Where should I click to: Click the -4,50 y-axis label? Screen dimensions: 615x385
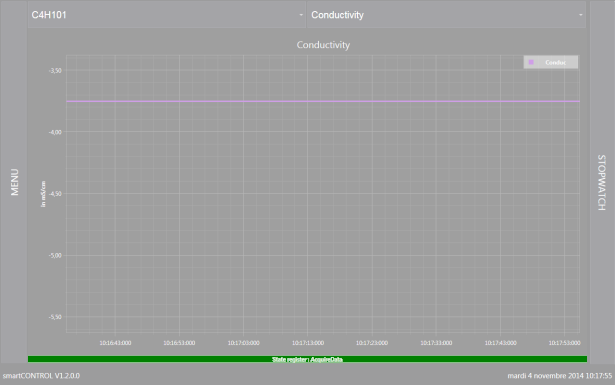click(55, 194)
